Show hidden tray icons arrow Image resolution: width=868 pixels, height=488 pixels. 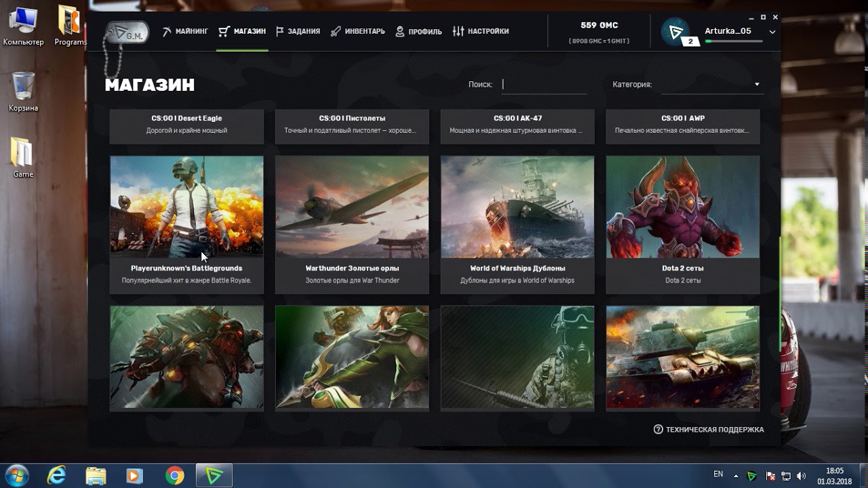(x=736, y=476)
